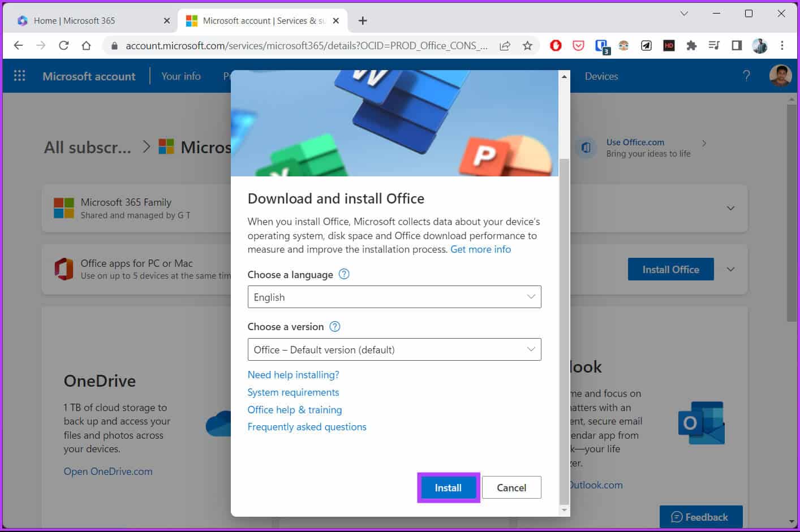Screen dimensions: 800x532
Task: Open the Chrome three-dot menu
Action: [782, 45]
